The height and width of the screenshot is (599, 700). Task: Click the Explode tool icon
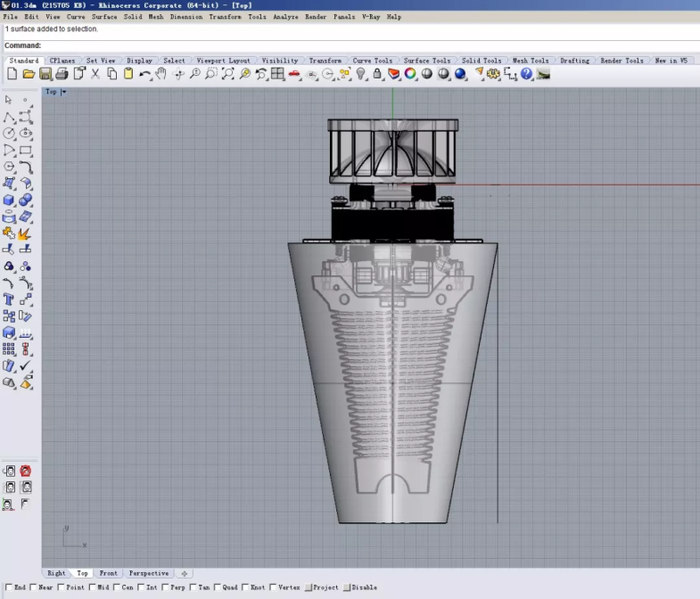pyautogui.click(x=25, y=234)
